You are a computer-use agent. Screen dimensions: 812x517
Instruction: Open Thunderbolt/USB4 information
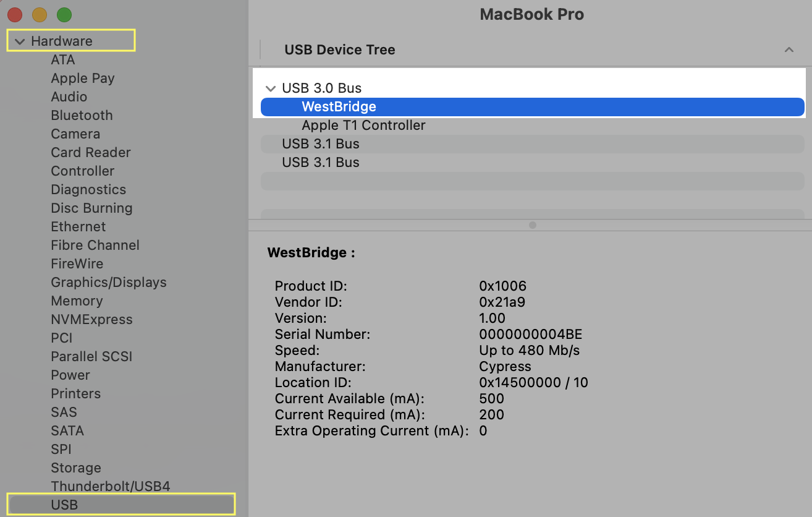click(110, 486)
